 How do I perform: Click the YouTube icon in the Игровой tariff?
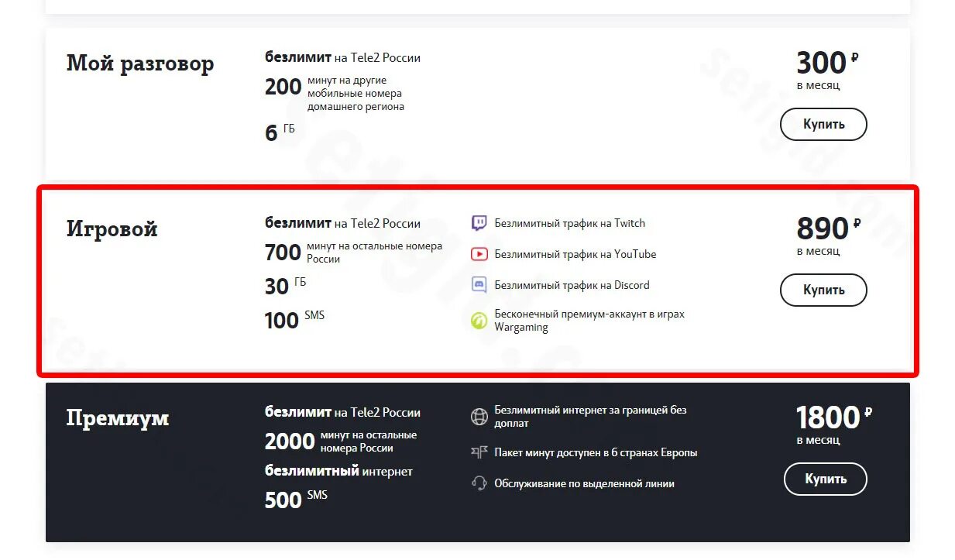(479, 254)
